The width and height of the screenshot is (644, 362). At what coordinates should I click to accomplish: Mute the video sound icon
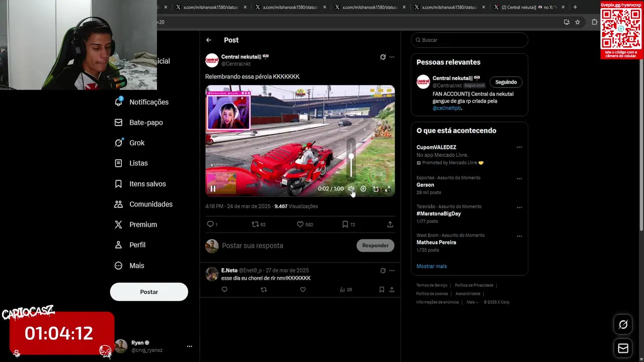tap(351, 189)
